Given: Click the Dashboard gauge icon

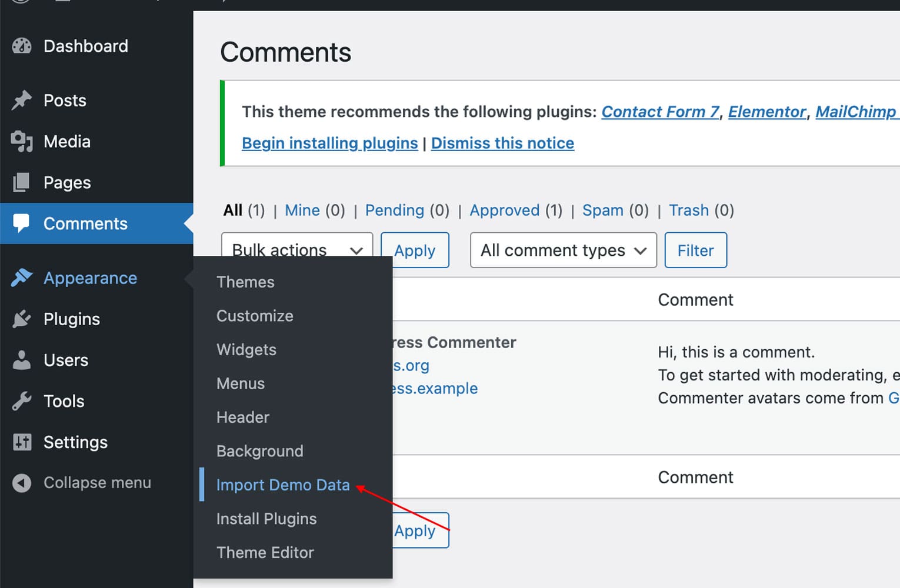Looking at the screenshot, I should tap(22, 46).
